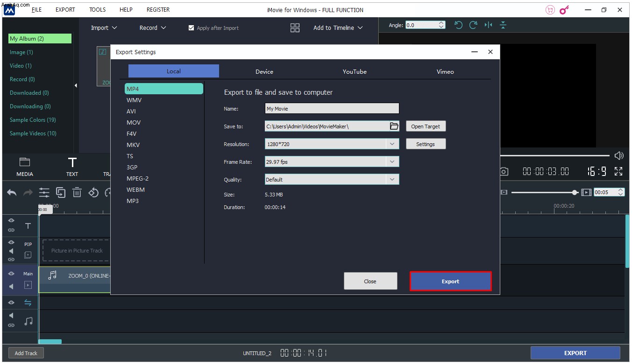Rotate the preview counter-clockwise

click(458, 25)
